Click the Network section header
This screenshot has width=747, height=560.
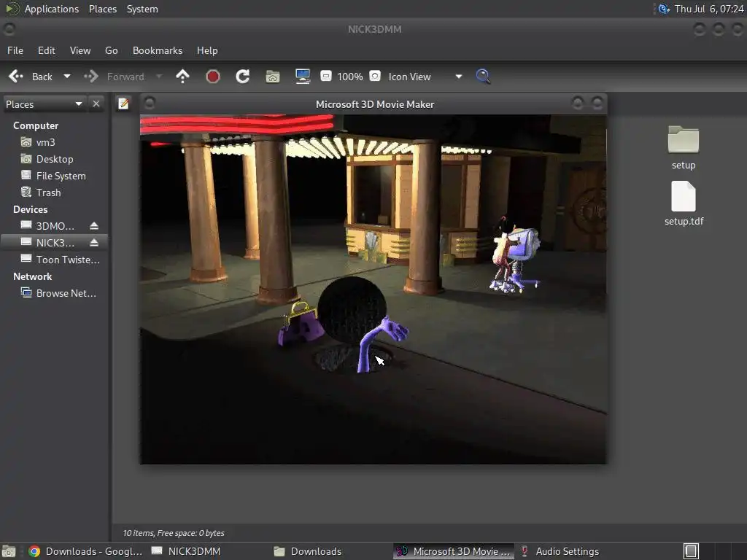point(32,276)
